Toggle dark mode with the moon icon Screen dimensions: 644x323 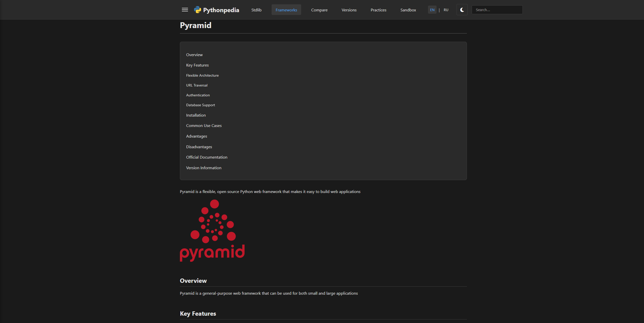pyautogui.click(x=462, y=10)
